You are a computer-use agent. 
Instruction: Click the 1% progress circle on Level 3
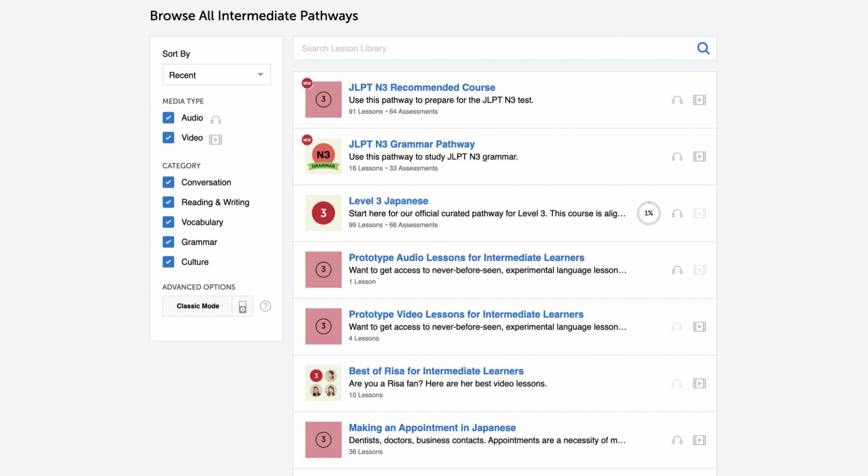(648, 213)
